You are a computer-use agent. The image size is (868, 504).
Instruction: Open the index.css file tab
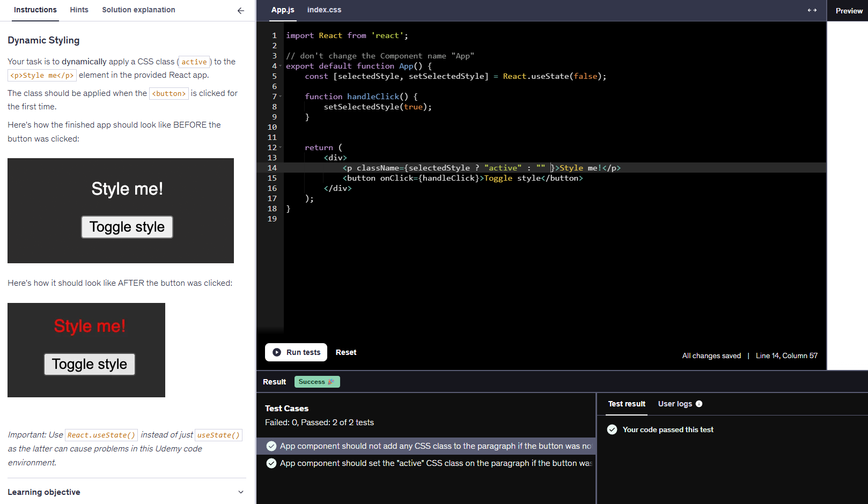(324, 10)
